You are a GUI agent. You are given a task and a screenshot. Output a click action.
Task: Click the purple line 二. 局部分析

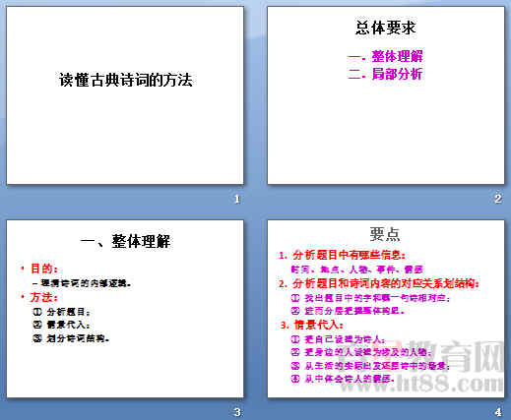click(x=385, y=74)
